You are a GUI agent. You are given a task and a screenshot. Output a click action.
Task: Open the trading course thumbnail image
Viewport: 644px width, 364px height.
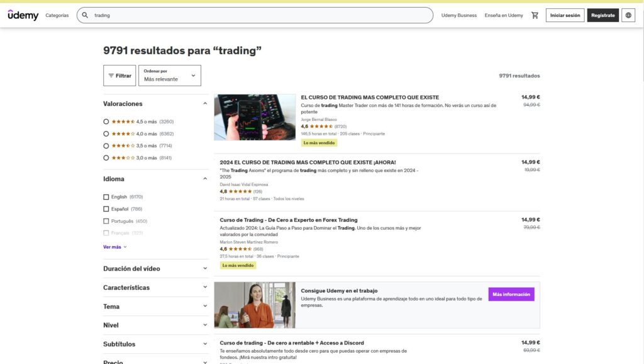coord(255,117)
